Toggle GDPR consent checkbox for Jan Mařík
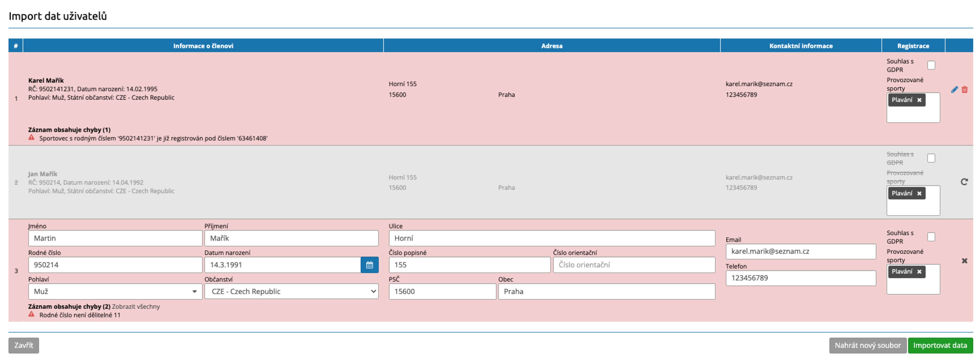Viewport: 980px width, 362px height. [931, 158]
